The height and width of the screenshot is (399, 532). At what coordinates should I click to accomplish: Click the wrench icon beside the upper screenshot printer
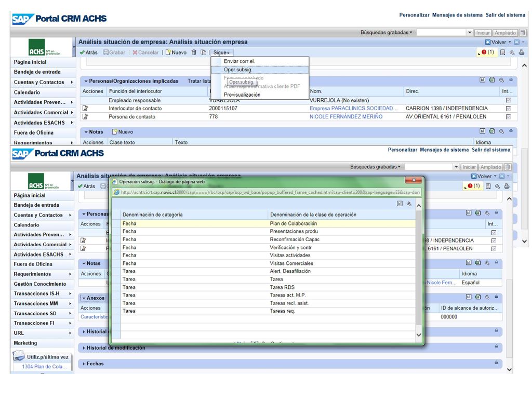pos(512,52)
